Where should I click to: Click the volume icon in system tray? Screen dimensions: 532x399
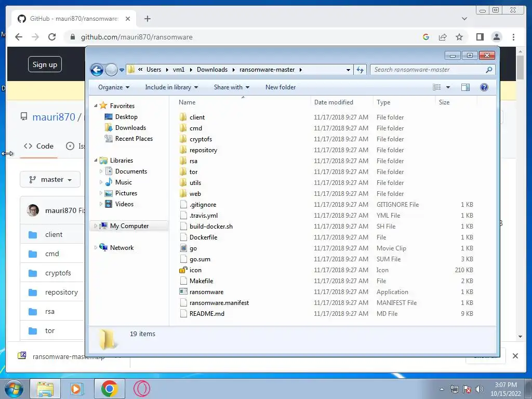point(480,389)
